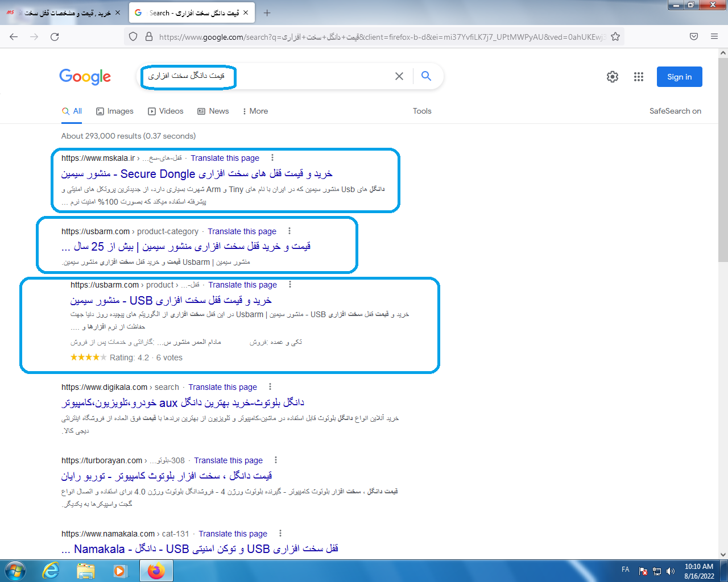Open the Pocket save icon
728x582 pixels.
click(694, 36)
